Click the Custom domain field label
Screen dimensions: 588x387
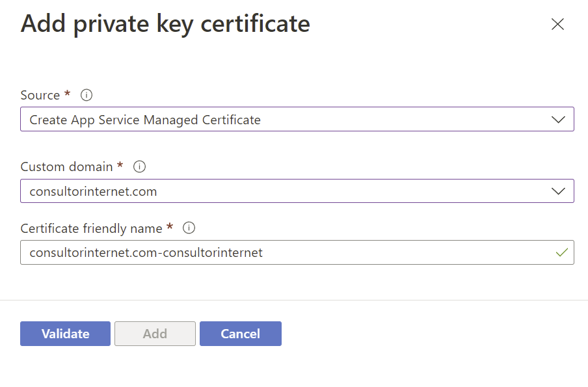(x=66, y=167)
